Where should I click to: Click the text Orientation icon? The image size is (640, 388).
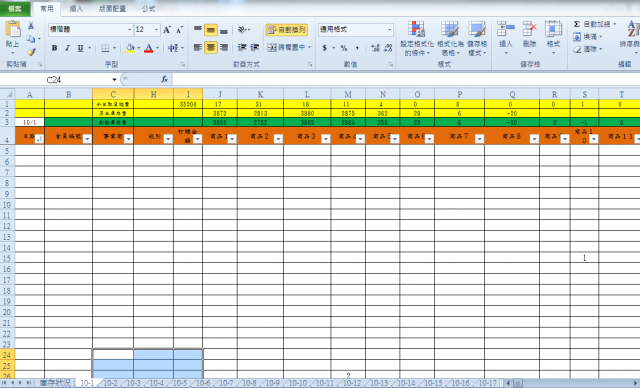242,29
